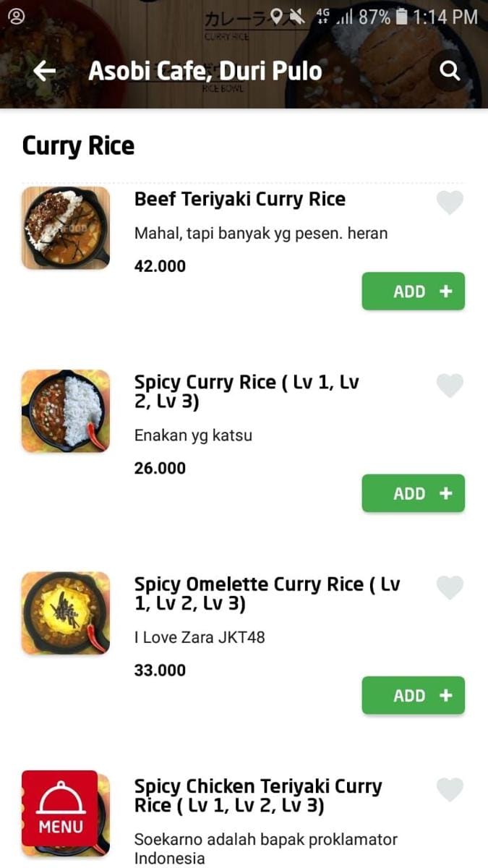Toggle heart for Spicy Curry Rice
488x868 pixels.
tap(450, 386)
